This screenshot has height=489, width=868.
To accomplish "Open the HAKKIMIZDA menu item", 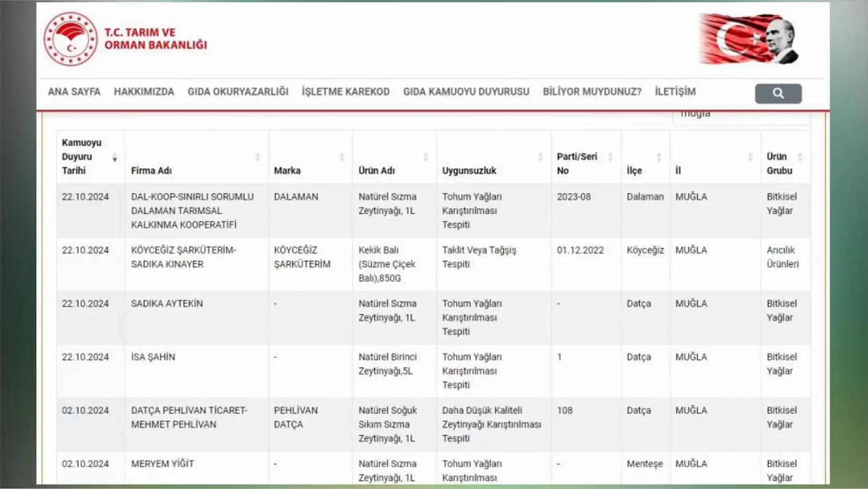I will 144,92.
